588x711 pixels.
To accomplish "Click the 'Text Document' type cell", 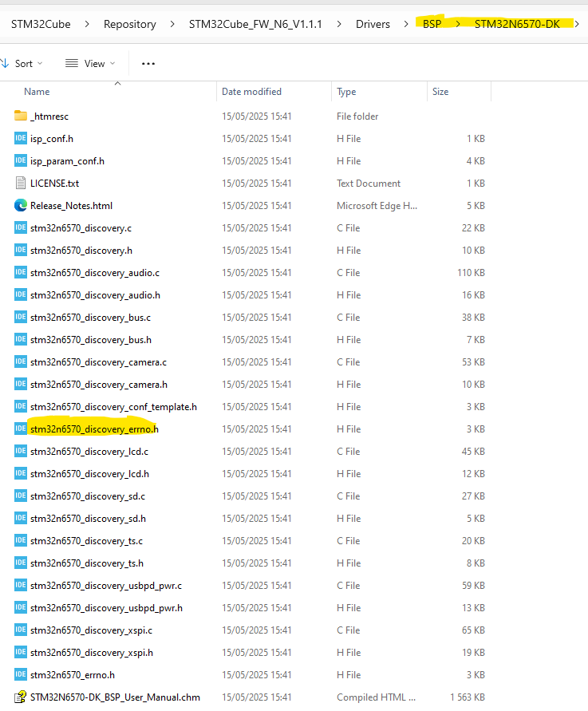I will (369, 184).
